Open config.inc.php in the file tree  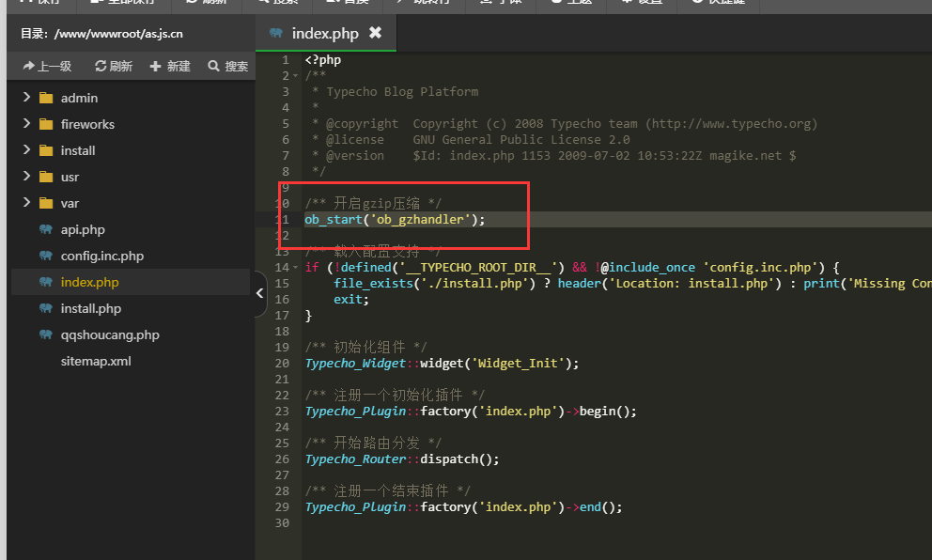point(101,256)
